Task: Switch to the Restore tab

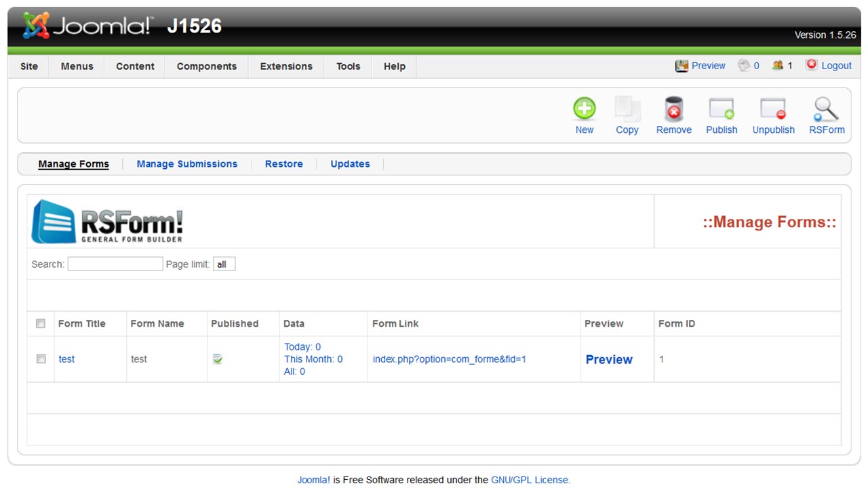Action: click(x=284, y=164)
